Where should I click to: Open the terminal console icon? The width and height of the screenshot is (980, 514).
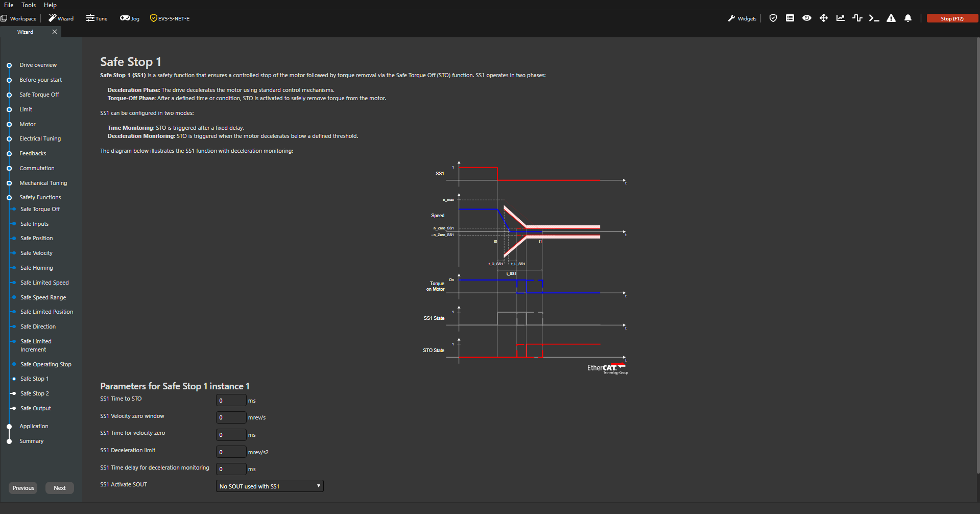[x=874, y=18]
